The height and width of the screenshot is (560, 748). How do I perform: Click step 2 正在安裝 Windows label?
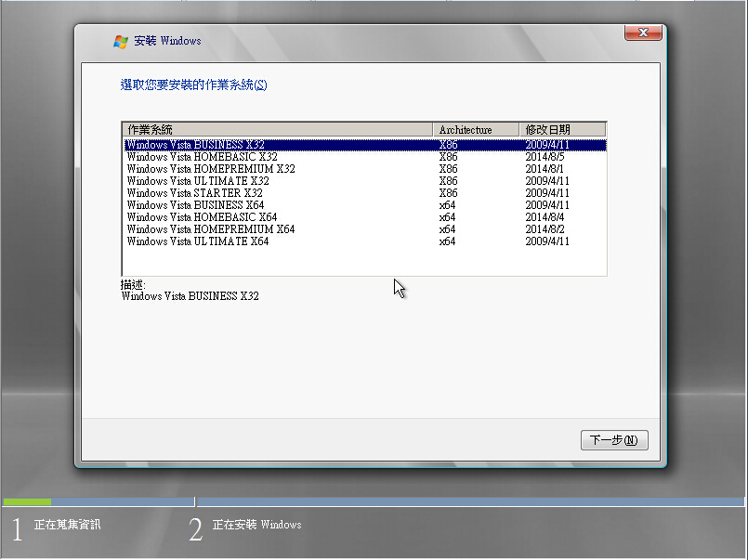(256, 525)
